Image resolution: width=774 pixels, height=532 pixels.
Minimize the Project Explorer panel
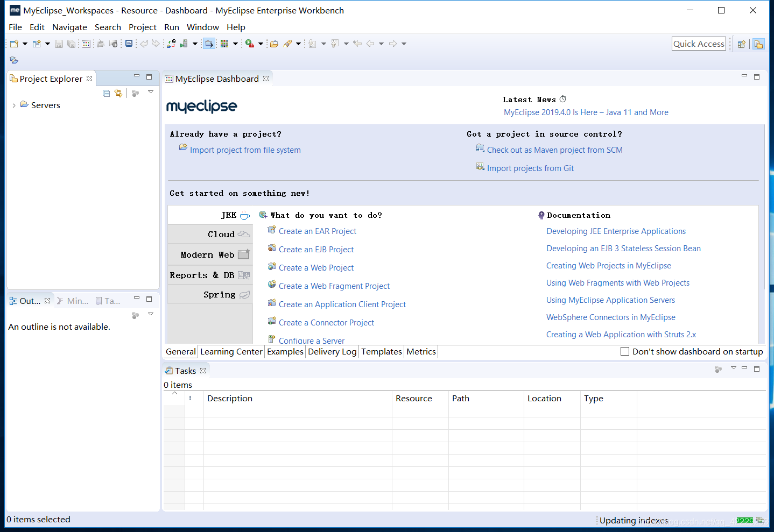click(x=137, y=76)
